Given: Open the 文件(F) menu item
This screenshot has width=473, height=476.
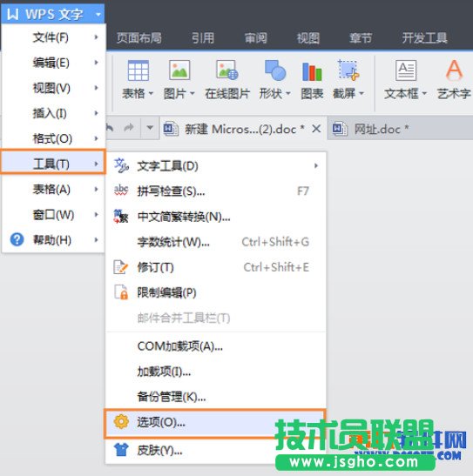Looking at the screenshot, I should [54, 37].
